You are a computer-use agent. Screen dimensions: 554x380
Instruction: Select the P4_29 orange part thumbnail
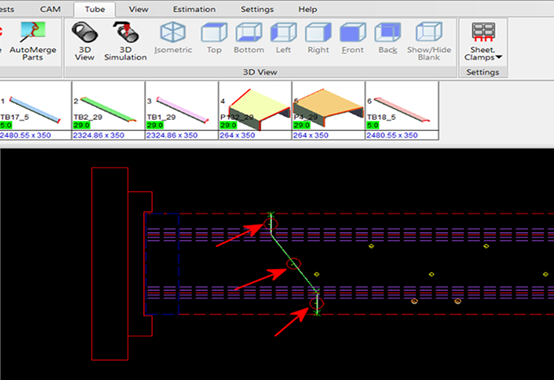tap(328, 110)
